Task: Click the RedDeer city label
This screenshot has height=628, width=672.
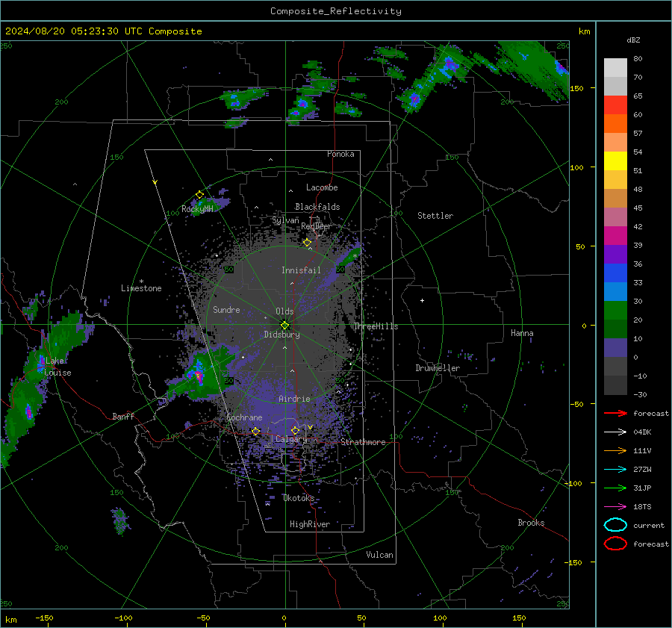Action: (317, 226)
